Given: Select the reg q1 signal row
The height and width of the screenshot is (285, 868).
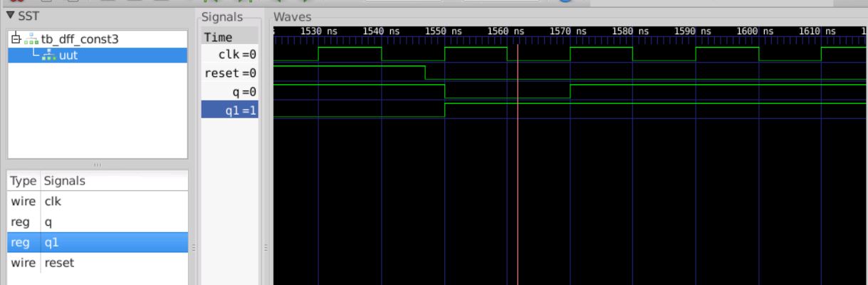Looking at the screenshot, I should pos(98,242).
